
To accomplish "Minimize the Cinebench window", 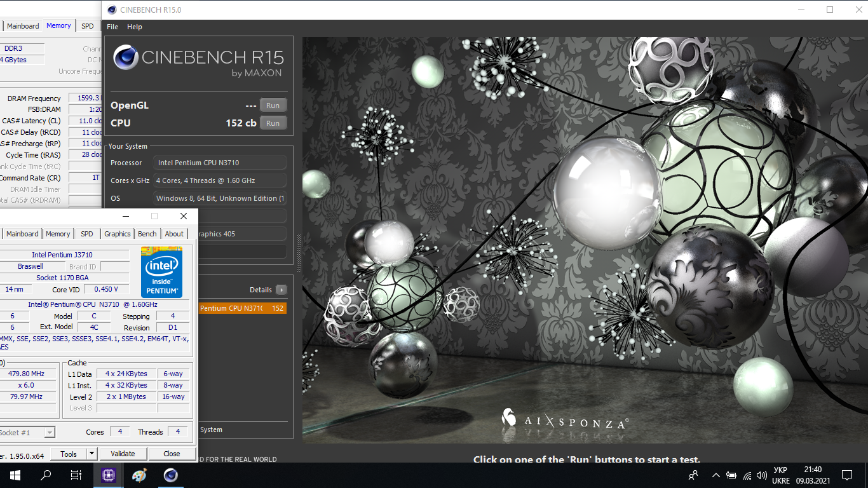I will (801, 10).
